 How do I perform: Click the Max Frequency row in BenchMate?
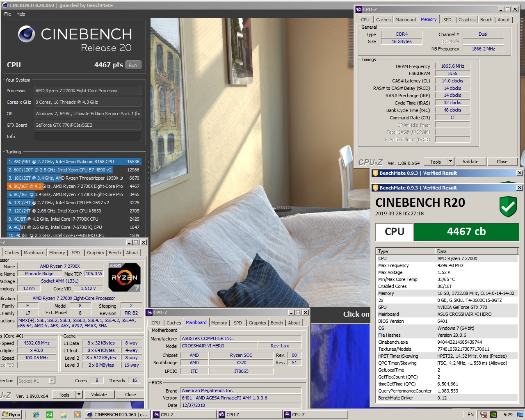[x=447, y=265]
